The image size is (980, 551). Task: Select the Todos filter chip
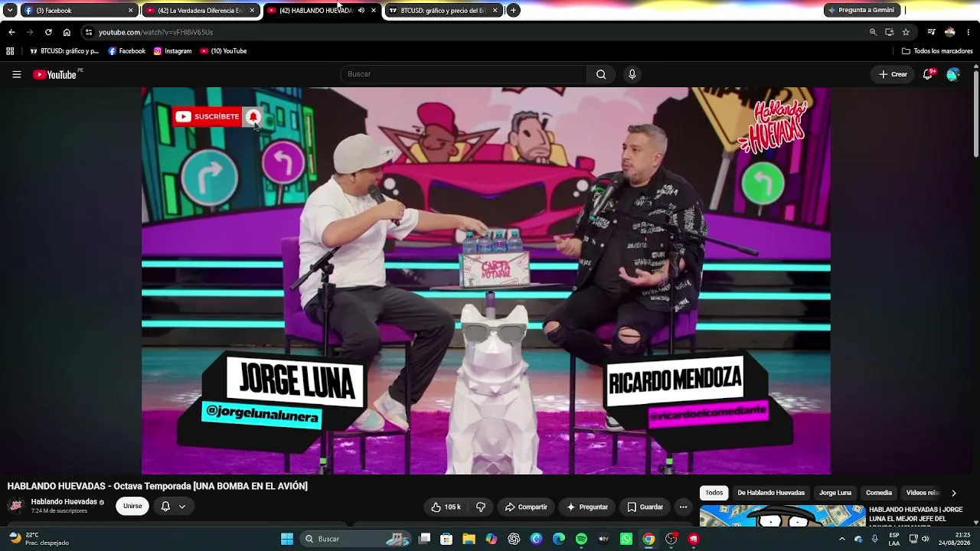(714, 494)
